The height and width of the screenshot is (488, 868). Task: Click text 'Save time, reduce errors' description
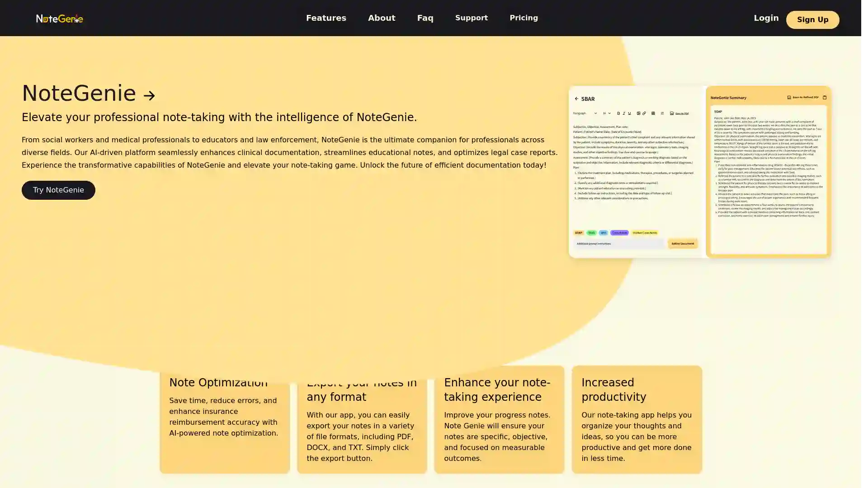(224, 417)
